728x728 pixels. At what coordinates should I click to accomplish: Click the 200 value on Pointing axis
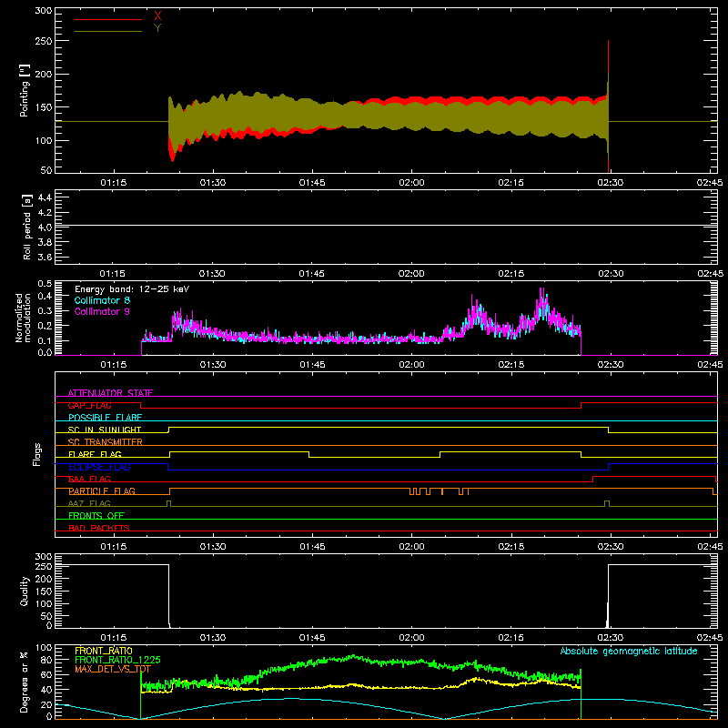(43, 75)
